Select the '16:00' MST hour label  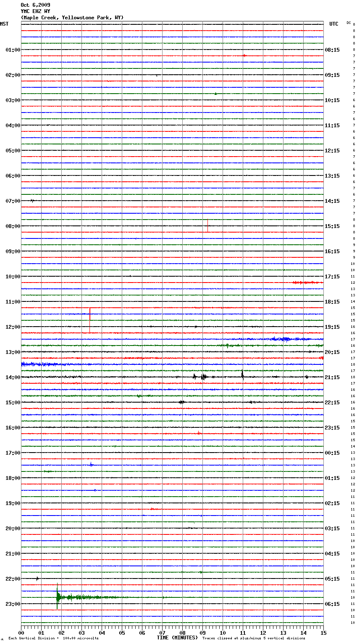(x=13, y=428)
